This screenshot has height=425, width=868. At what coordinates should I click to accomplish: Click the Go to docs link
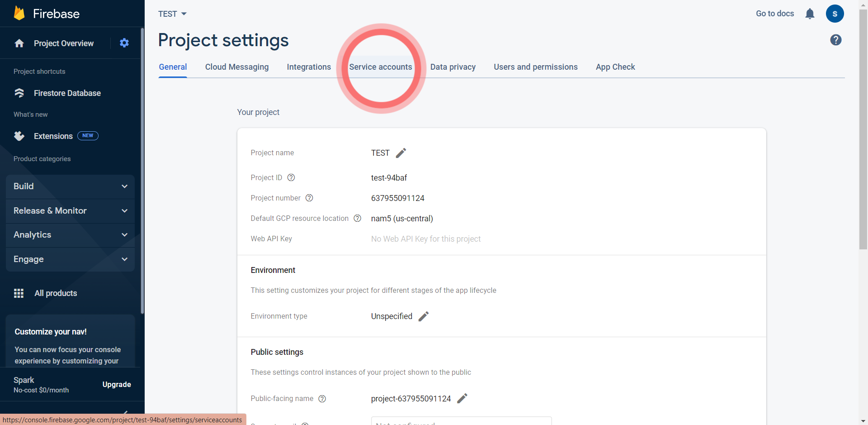click(x=775, y=14)
